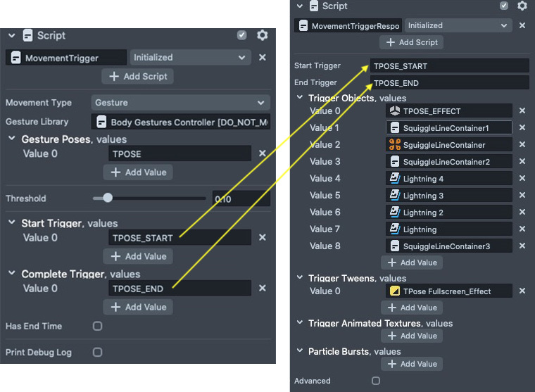
Task: Click the Start Trigger TPOSE_START field in right panel
Action: pyautogui.click(x=449, y=65)
